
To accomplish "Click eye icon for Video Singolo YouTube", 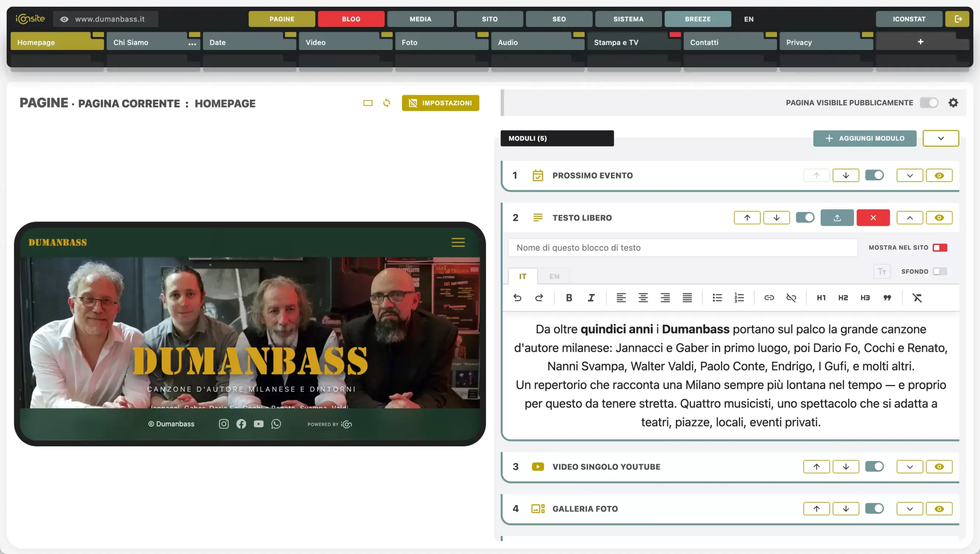I will click(x=939, y=467).
